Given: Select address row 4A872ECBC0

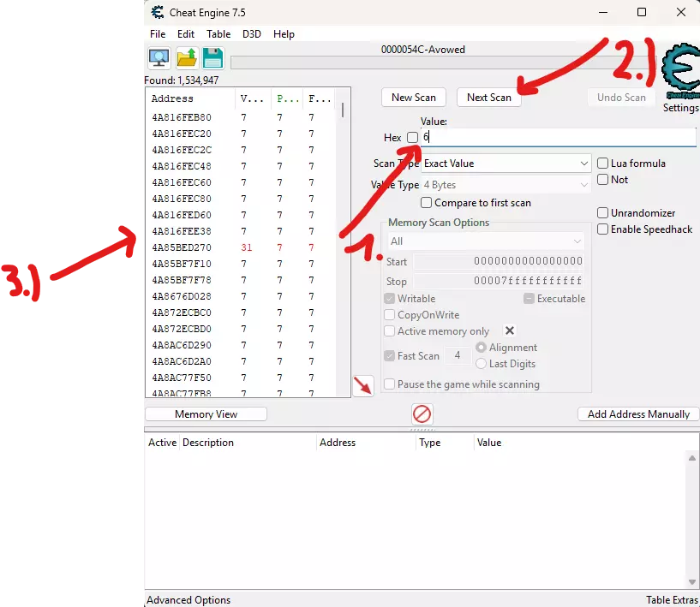Looking at the screenshot, I should tap(240, 312).
